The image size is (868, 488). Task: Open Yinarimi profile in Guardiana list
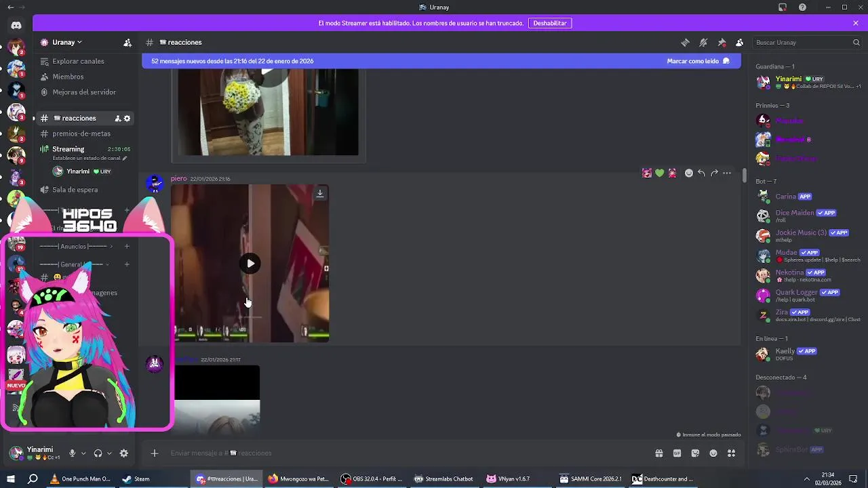808,82
